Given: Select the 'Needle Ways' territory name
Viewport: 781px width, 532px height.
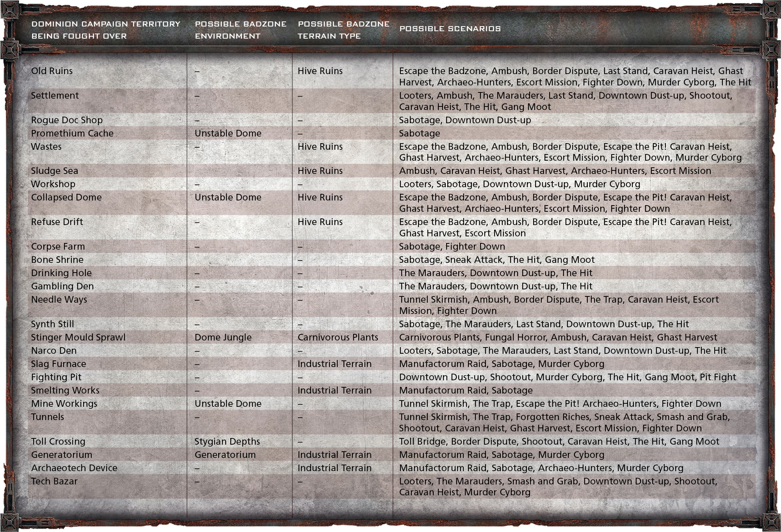Looking at the screenshot, I should pyautogui.click(x=59, y=300).
